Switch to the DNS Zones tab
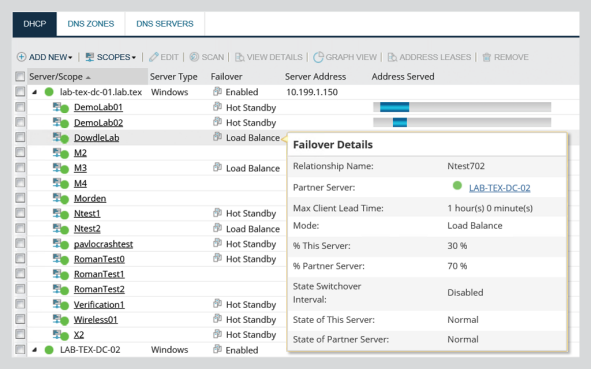 coord(91,24)
